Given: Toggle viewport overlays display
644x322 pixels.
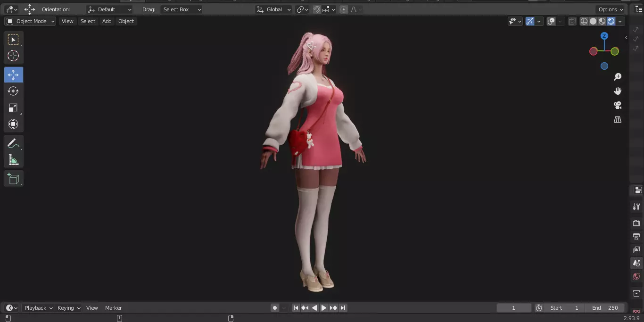Looking at the screenshot, I should click(551, 21).
